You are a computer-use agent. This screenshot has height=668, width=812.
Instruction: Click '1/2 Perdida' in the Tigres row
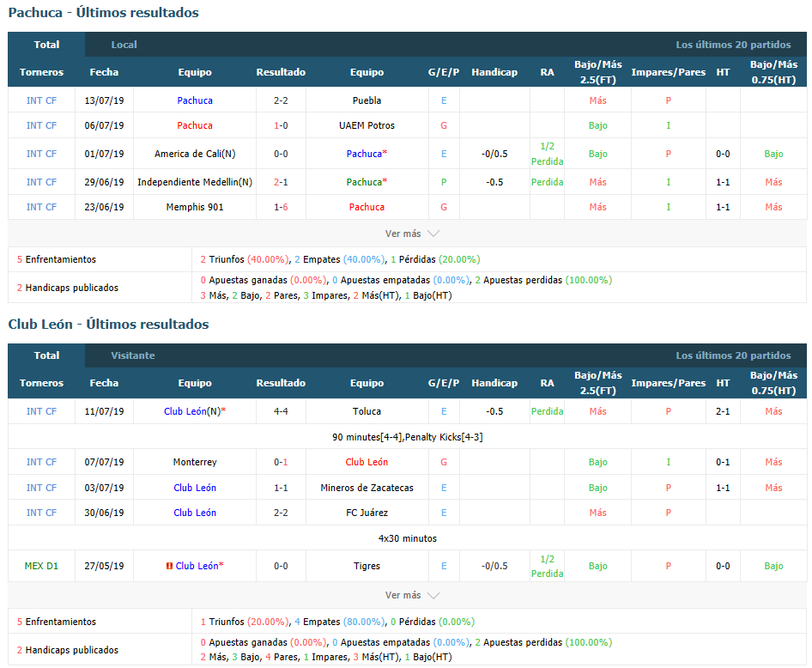coord(548,566)
